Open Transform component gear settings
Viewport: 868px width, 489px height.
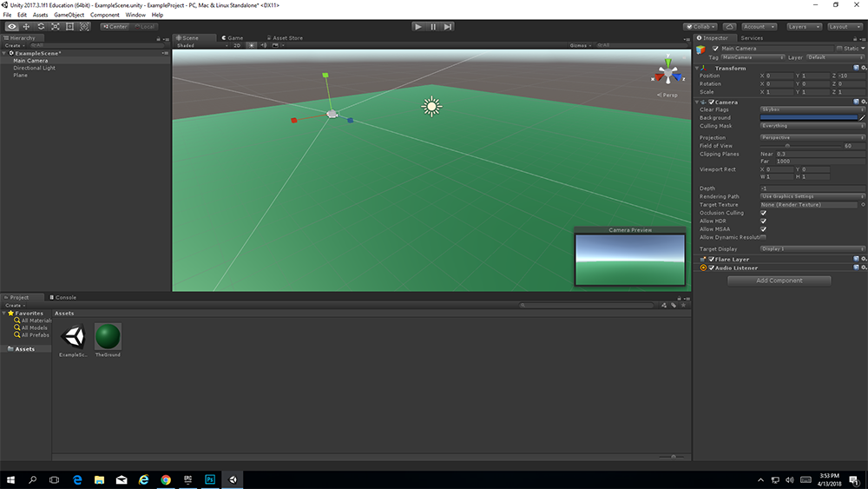(864, 68)
